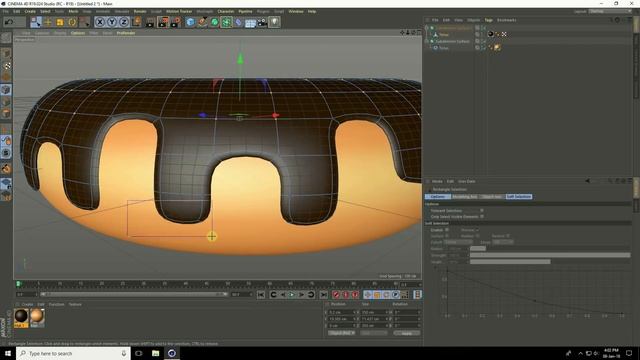Click the Make Editable icon in left palette

[6, 38]
